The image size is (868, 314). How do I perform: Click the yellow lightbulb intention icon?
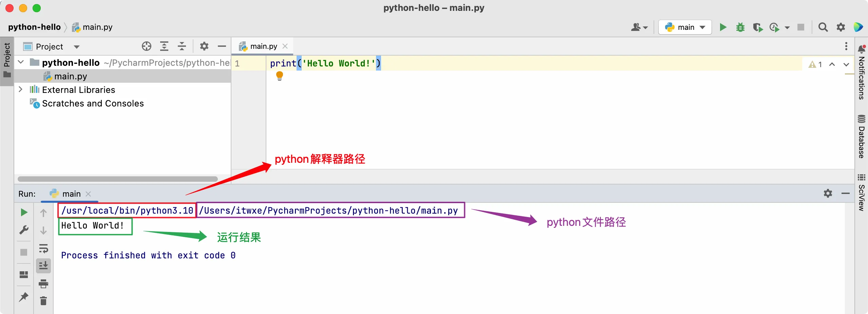(280, 76)
